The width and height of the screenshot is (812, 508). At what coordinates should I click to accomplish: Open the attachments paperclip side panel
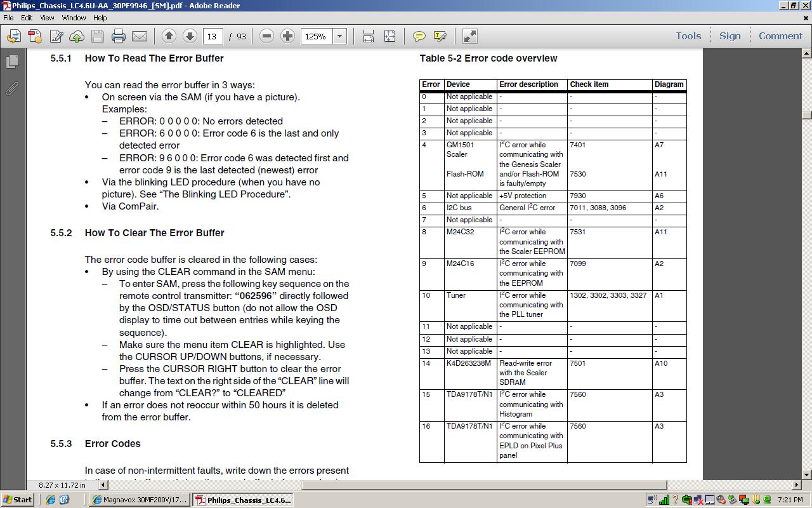[x=12, y=88]
